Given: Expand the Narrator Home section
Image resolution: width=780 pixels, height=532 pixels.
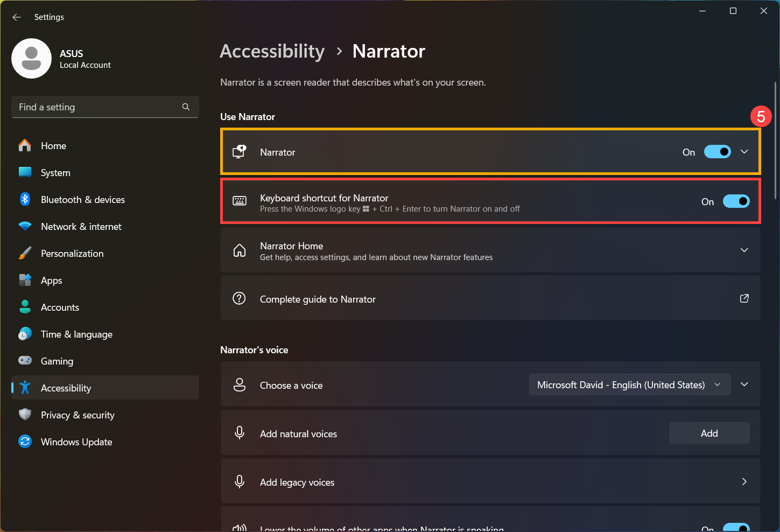Looking at the screenshot, I should click(x=744, y=250).
